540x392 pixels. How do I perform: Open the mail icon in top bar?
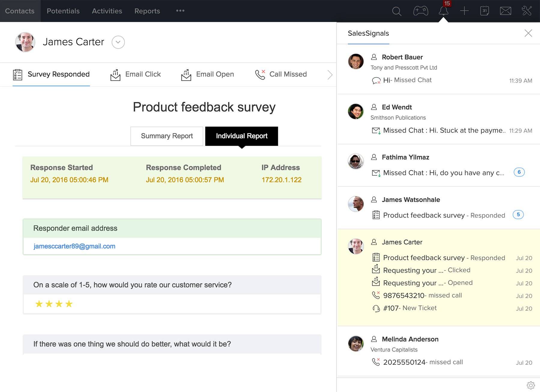coord(506,11)
